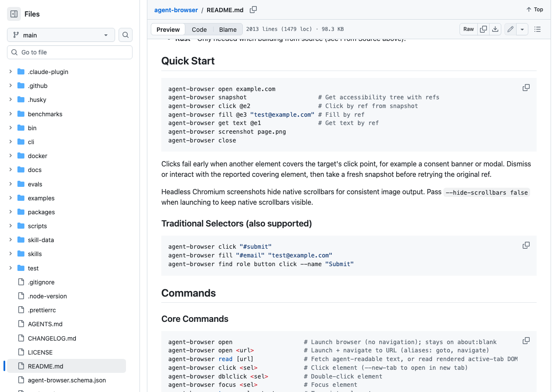Jump to Top of the file
558x392 pixels.
click(534, 10)
